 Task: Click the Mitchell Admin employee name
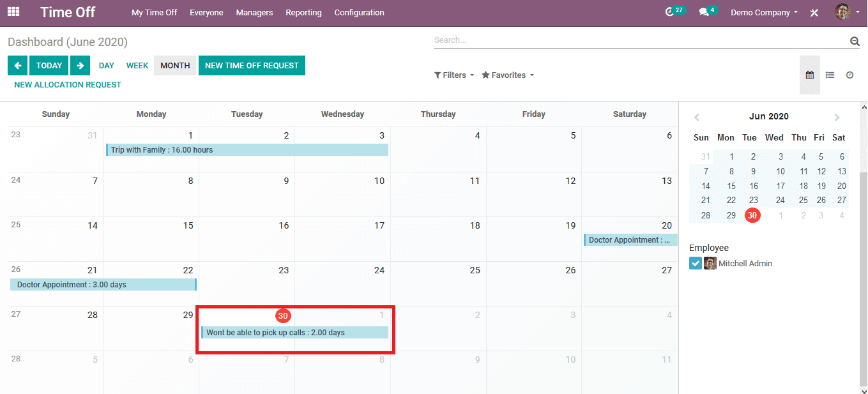(x=745, y=263)
